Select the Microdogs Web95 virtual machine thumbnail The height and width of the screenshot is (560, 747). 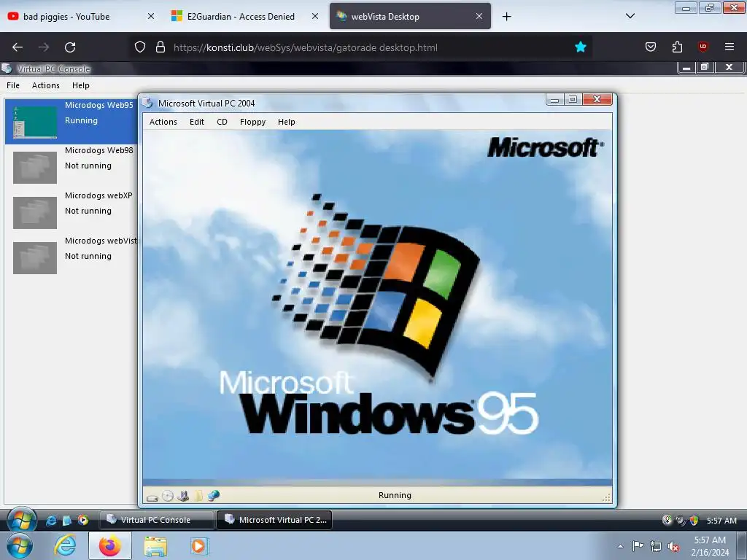35,122
